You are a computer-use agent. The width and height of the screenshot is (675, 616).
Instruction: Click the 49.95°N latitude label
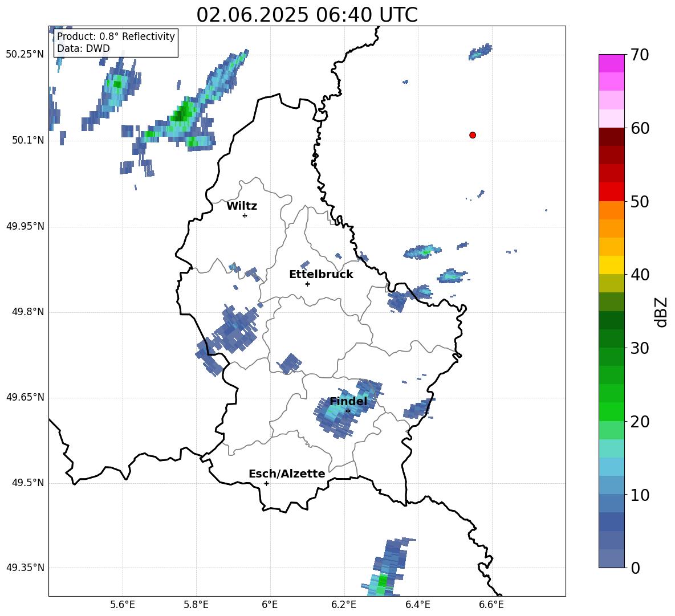[x=25, y=226]
